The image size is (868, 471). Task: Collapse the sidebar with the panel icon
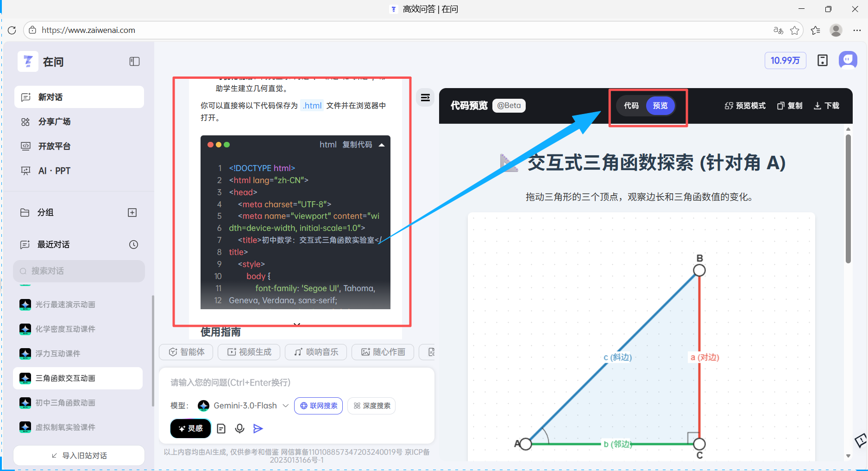pyautogui.click(x=134, y=61)
